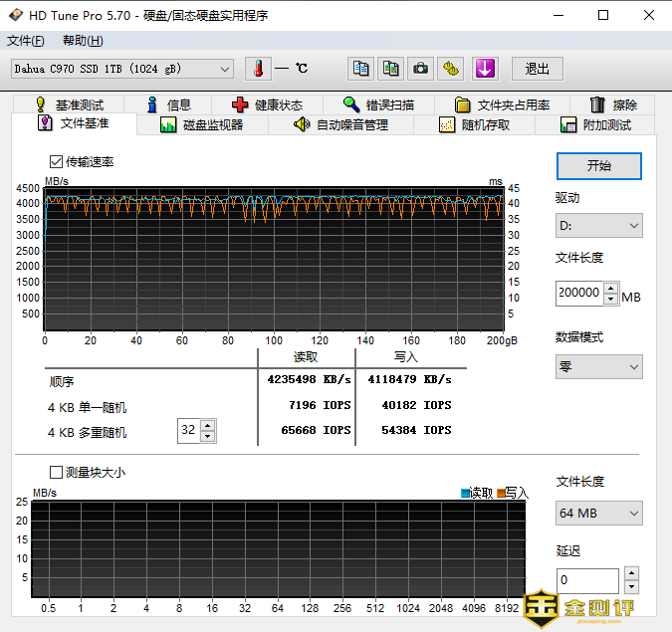The width and height of the screenshot is (672, 632).
Task: Enable the 测量块大小 checkbox
Action: pos(56,473)
